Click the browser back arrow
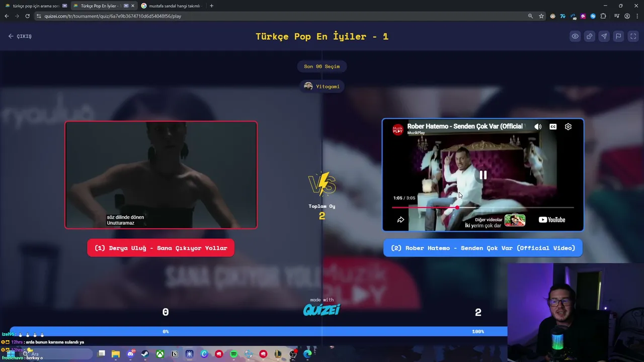This screenshot has height=362, width=644. click(x=7, y=16)
